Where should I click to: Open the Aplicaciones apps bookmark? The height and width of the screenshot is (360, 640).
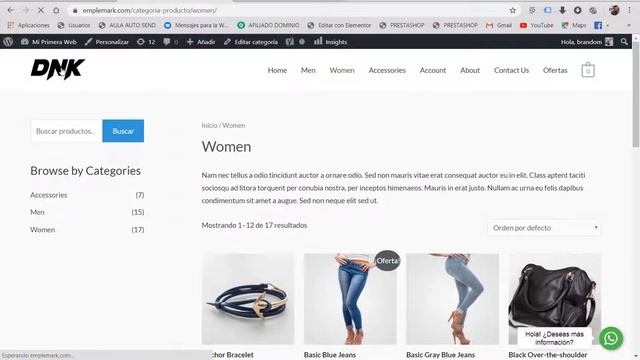pos(29,25)
